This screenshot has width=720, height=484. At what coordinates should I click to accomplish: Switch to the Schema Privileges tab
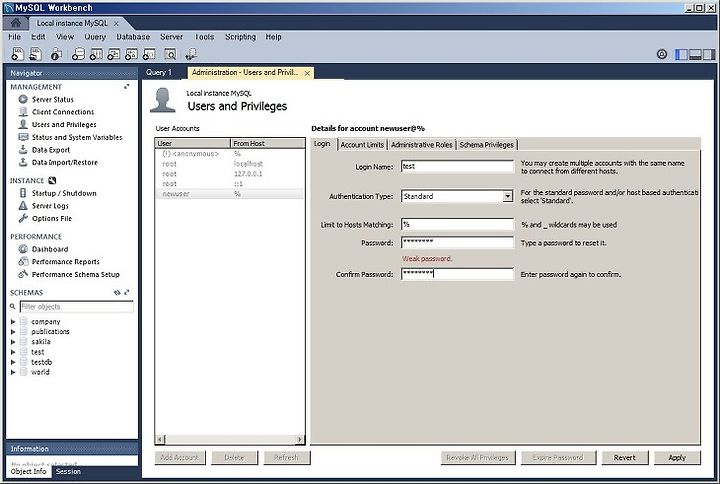[487, 145]
